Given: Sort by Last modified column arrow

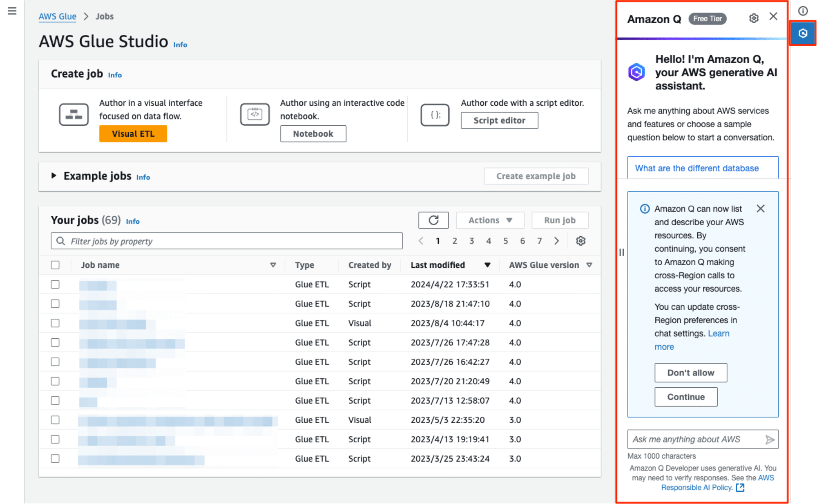Looking at the screenshot, I should point(487,265).
